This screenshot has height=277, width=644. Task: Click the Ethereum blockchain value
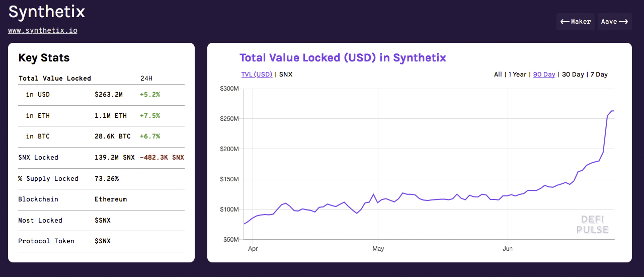tap(111, 199)
